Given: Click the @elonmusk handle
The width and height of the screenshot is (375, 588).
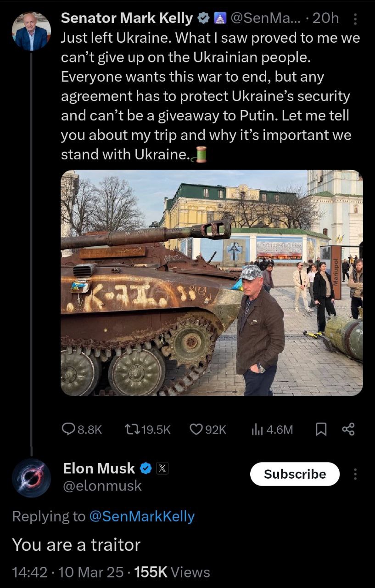Looking at the screenshot, I should 102,486.
